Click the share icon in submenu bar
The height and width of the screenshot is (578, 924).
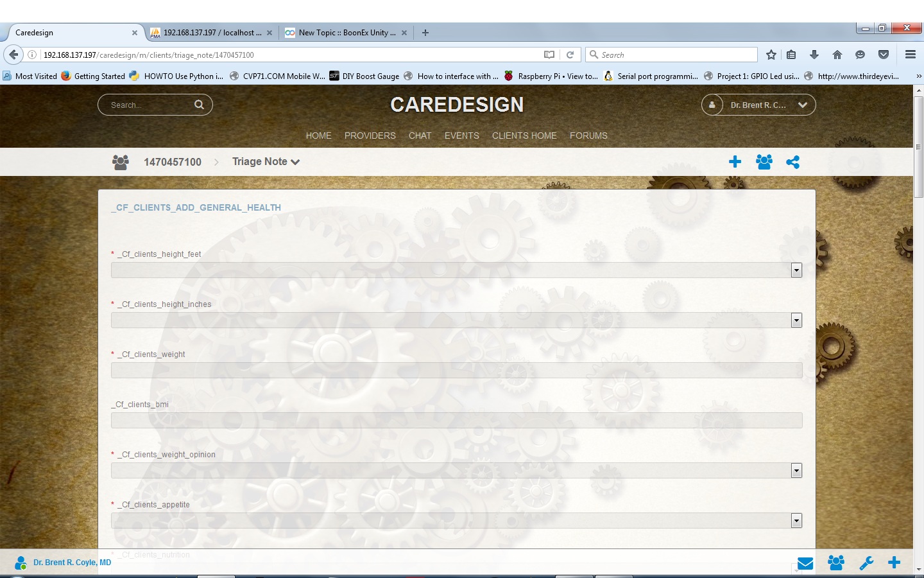[x=792, y=162]
